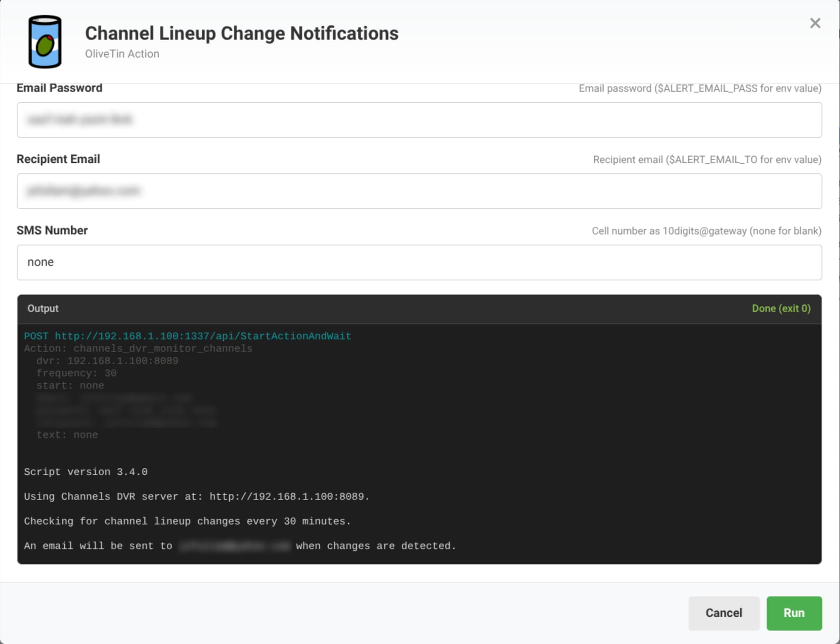The width and height of the screenshot is (840, 644).
Task: Click the $ALERT_EMAIL_PASS hint text
Action: (700, 88)
